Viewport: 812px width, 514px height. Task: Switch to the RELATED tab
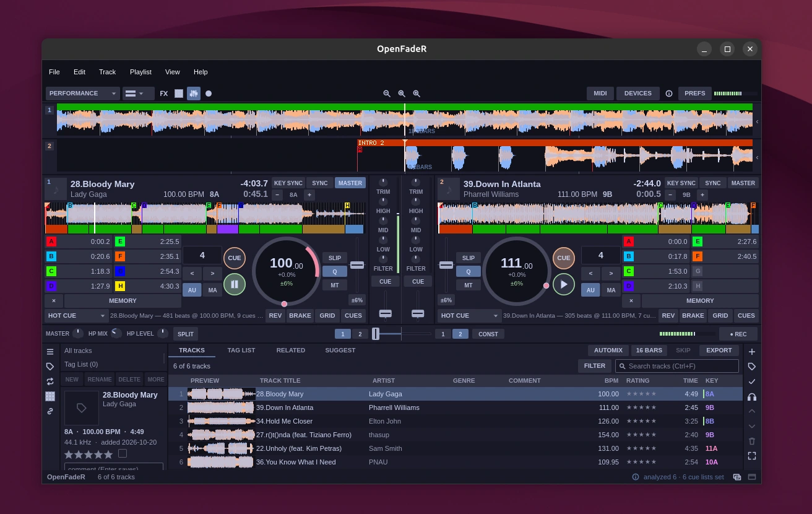pos(291,351)
